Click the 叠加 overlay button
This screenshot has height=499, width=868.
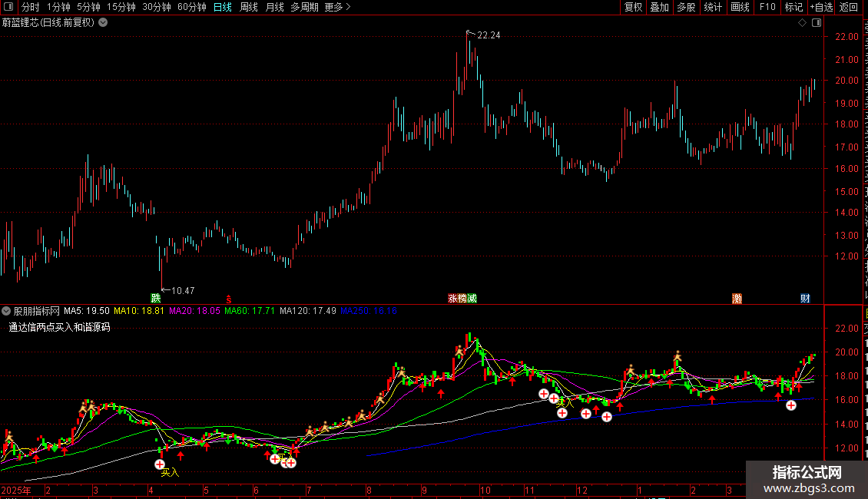point(659,7)
